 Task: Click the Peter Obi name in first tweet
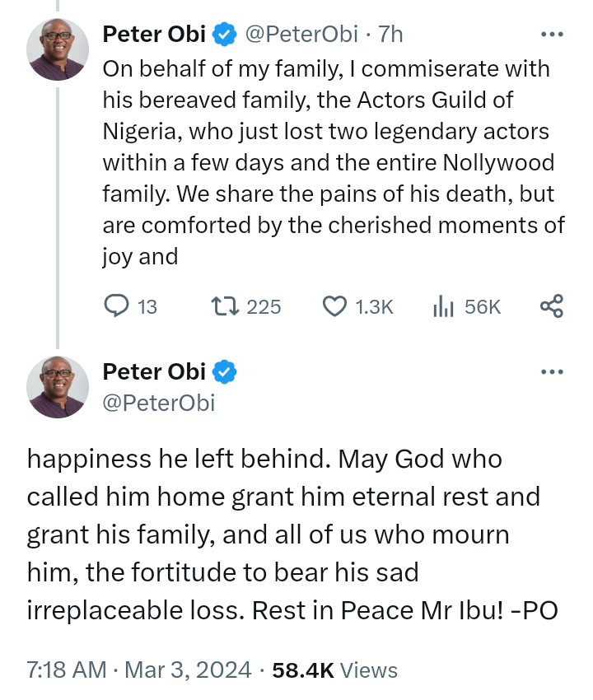[x=154, y=34]
